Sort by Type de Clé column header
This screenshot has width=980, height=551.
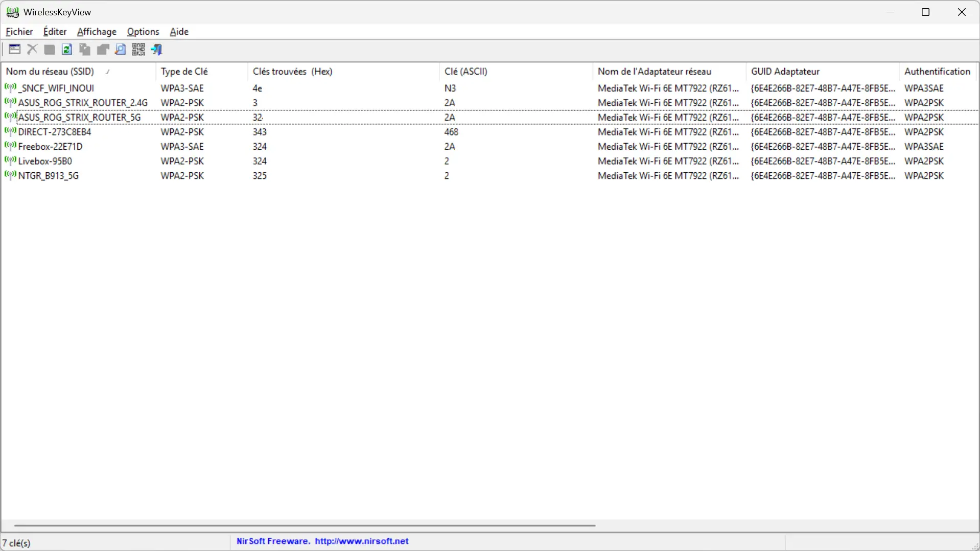202,72
